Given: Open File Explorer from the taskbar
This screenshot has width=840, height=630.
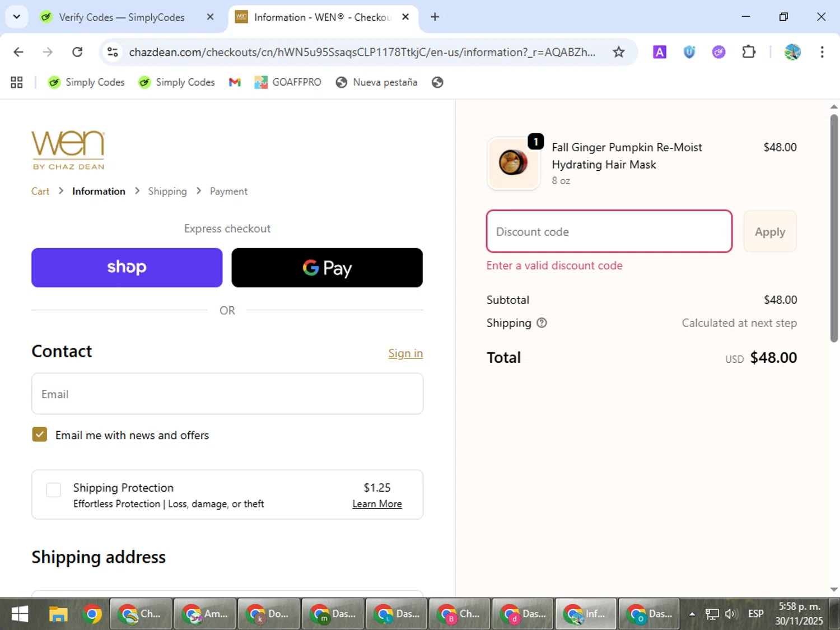Looking at the screenshot, I should [x=58, y=614].
